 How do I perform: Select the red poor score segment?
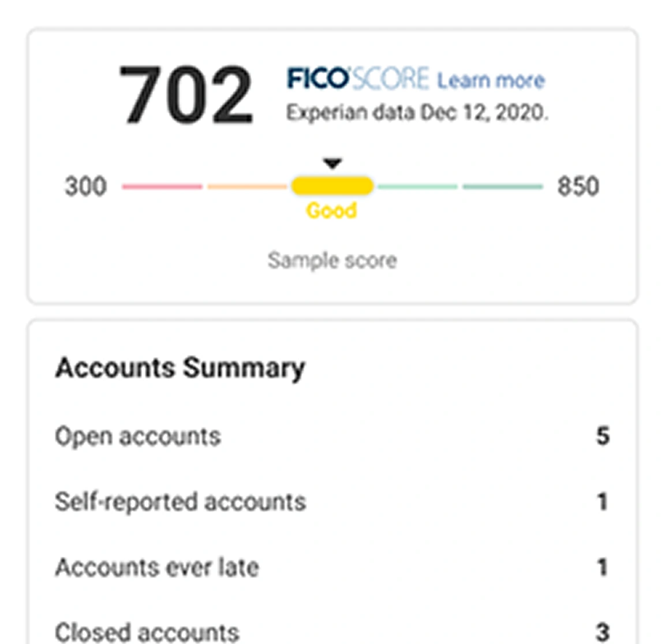162,186
